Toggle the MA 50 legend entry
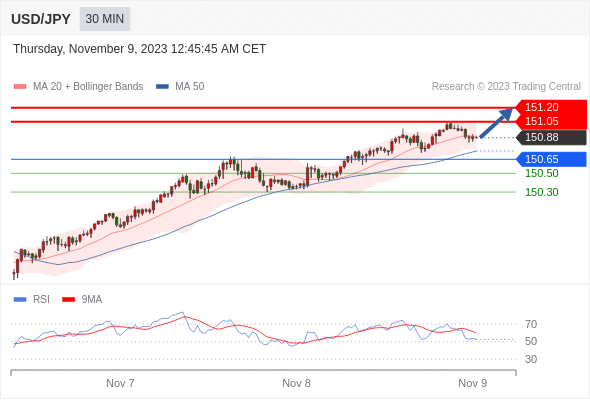 [180, 87]
